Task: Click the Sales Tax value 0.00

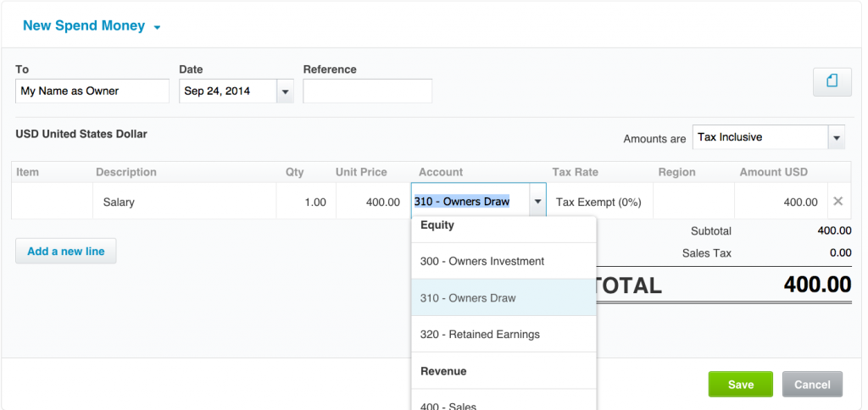Action: click(840, 252)
